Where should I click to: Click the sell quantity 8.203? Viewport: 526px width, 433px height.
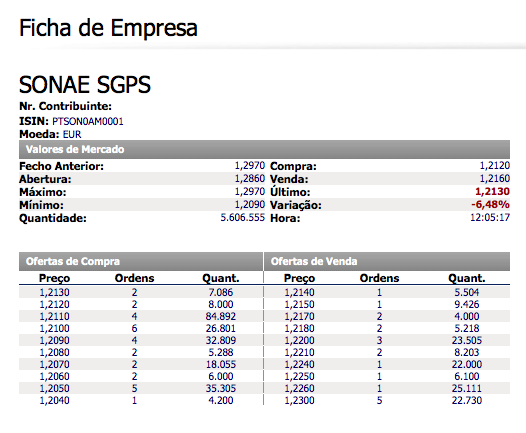(x=467, y=353)
